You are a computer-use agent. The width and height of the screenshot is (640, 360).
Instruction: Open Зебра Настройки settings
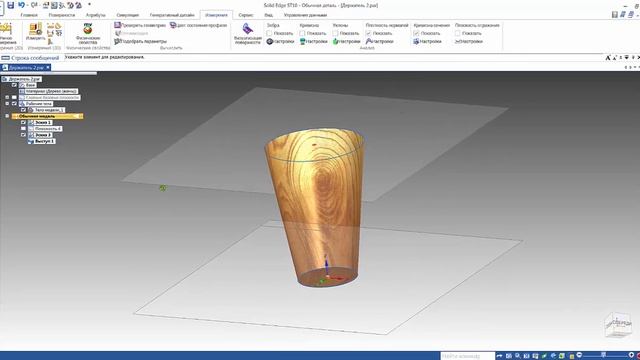pyautogui.click(x=280, y=41)
